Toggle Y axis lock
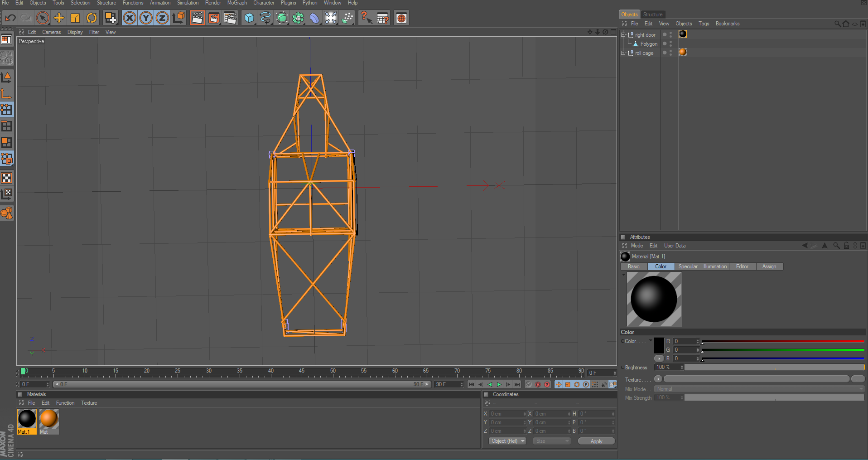This screenshot has width=868, height=460. [x=146, y=18]
